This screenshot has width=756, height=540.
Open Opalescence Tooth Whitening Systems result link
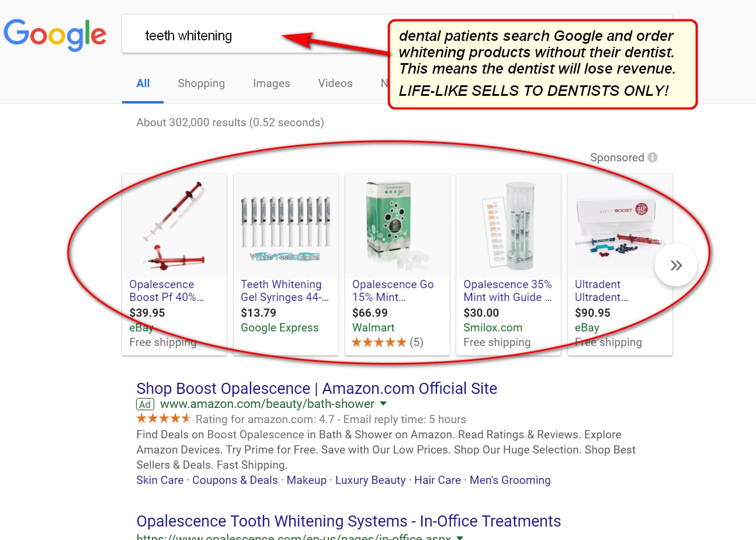[x=349, y=521]
